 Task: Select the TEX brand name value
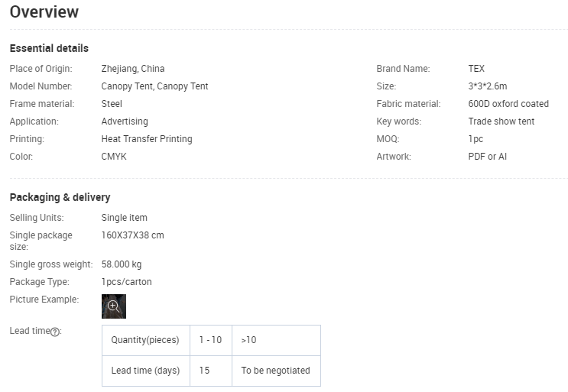click(x=476, y=69)
